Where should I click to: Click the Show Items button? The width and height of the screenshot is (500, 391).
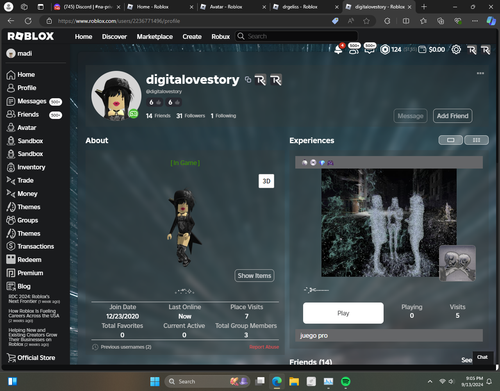pyautogui.click(x=254, y=276)
